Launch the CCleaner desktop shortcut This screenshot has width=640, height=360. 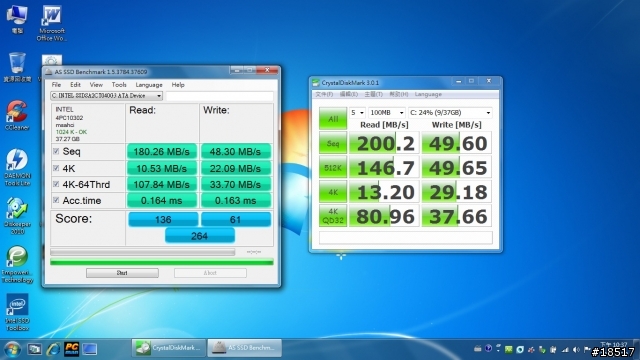(17, 116)
